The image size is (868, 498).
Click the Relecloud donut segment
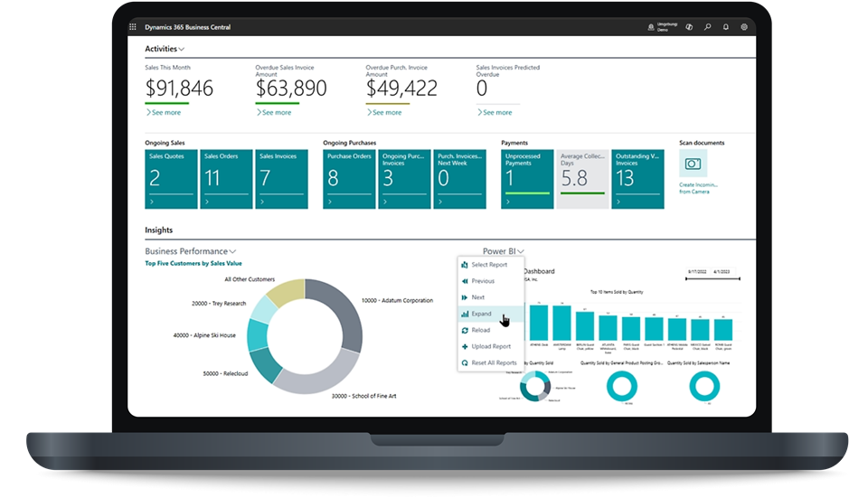[x=267, y=363]
